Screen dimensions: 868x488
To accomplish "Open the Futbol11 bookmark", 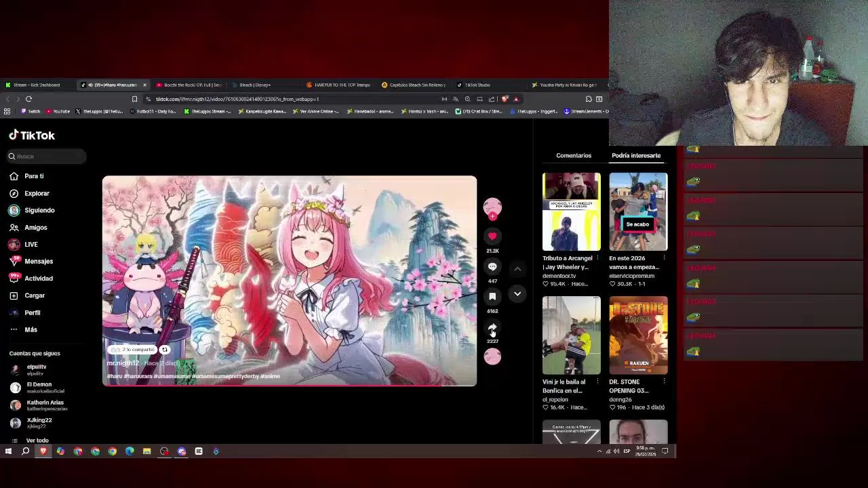I will (153, 111).
